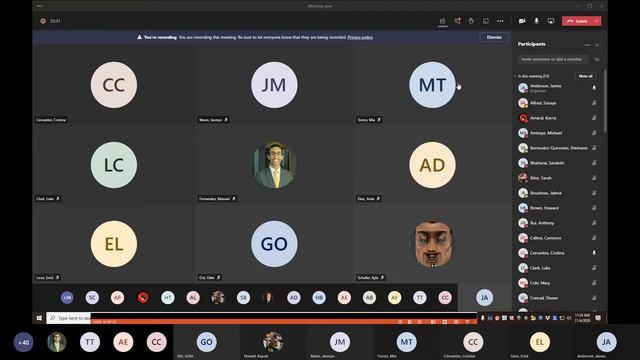Click the JA self-view avatar
Viewport: 640px width, 360px height.
tap(484, 298)
